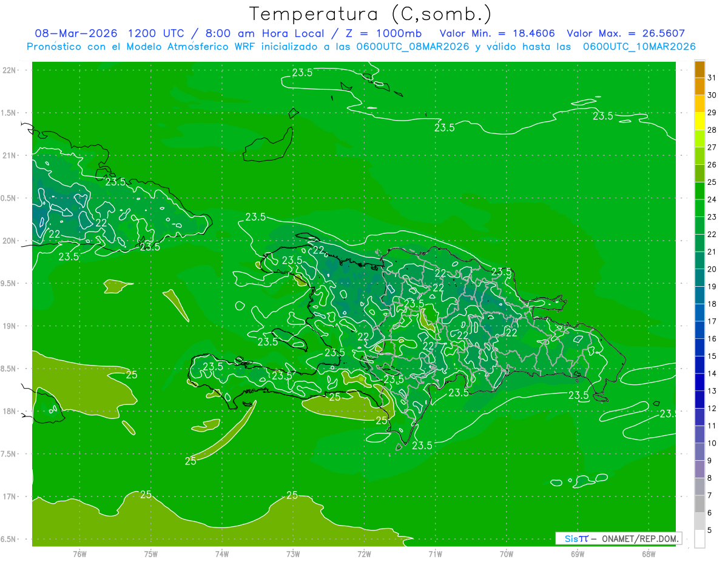Click legend value 16
This screenshot has height=562, width=728.
click(x=712, y=339)
